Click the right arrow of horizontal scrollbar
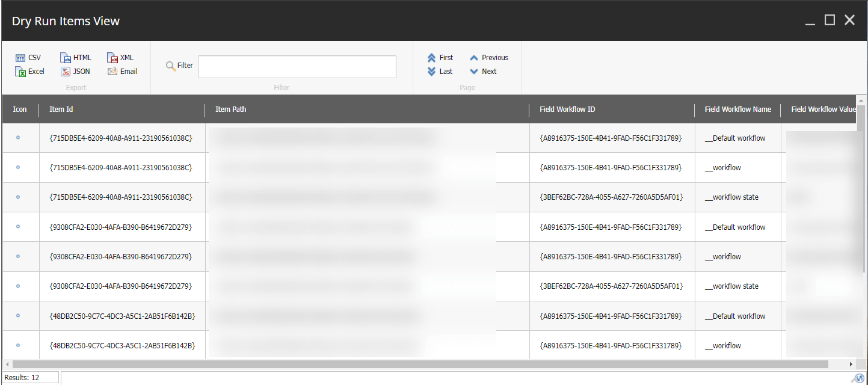The height and width of the screenshot is (385, 868). point(851,365)
